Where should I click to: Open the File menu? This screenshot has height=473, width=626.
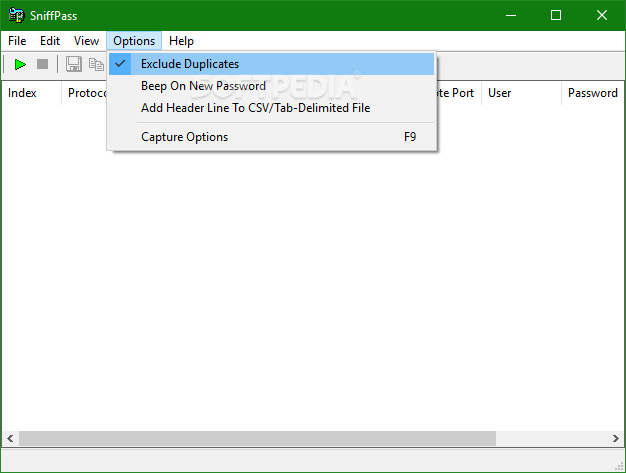17,41
